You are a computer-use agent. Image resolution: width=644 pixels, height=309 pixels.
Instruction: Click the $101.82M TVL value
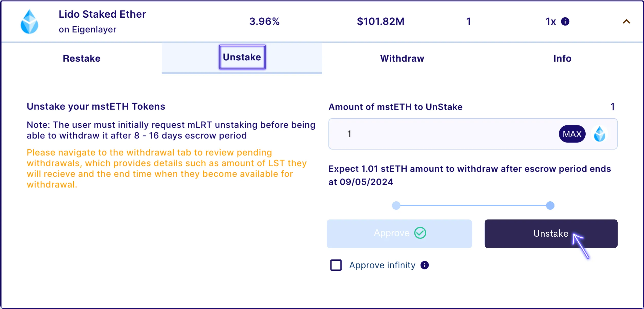tap(381, 21)
